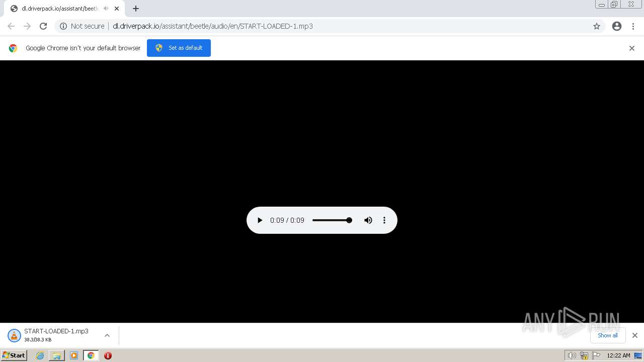Minimize the Chrome window
Viewport: 644px width, 362px height.
pos(602,5)
